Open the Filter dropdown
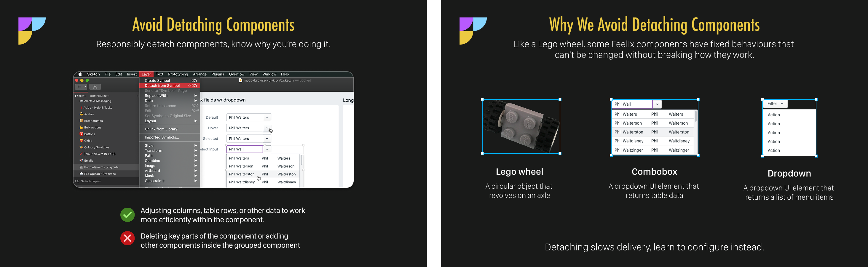Image resolution: width=868 pixels, height=267 pixels. coord(775,104)
